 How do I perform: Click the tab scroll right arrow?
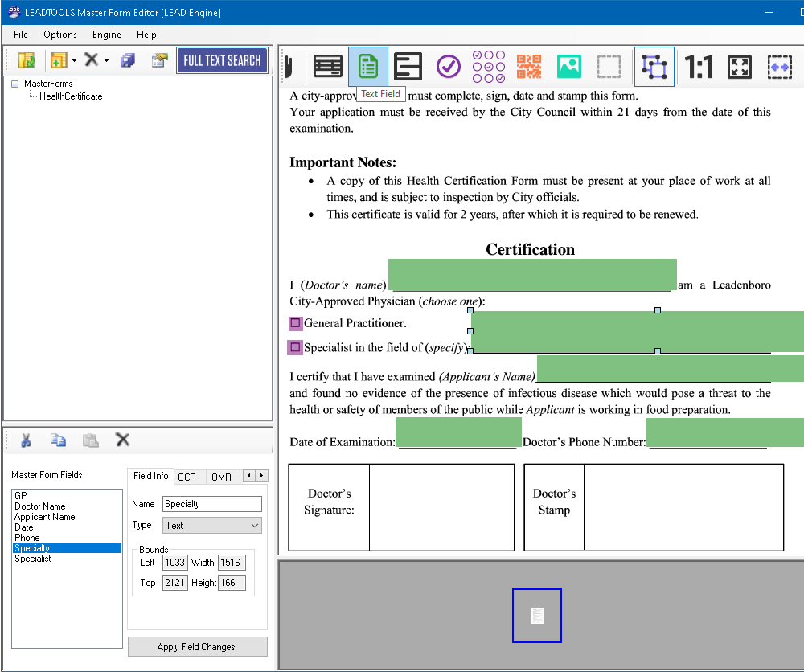[x=261, y=476]
